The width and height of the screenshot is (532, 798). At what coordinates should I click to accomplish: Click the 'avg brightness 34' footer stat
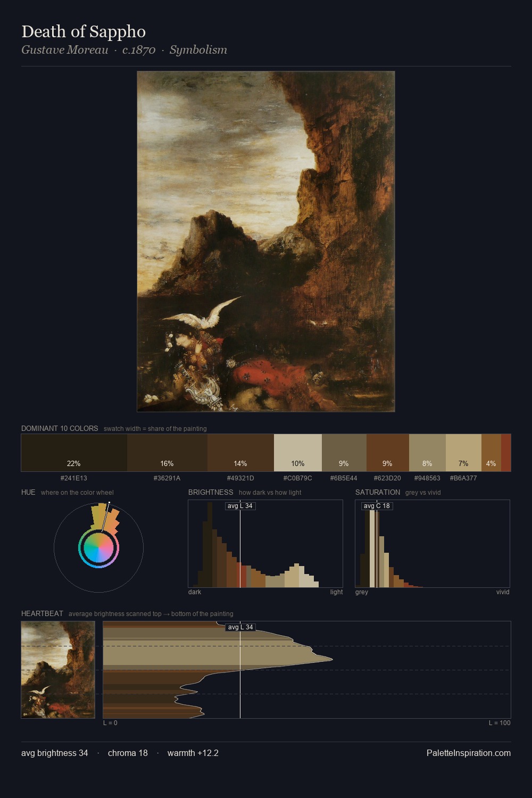click(55, 753)
